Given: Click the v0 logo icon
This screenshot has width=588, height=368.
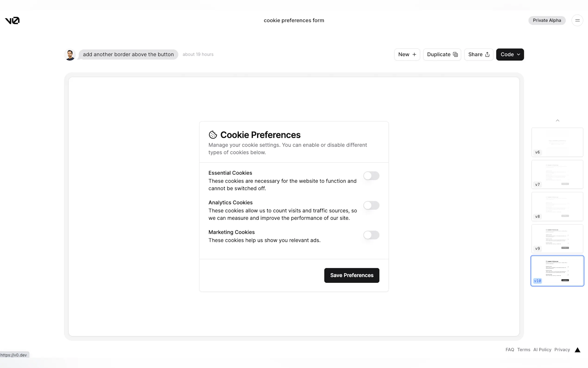Looking at the screenshot, I should (x=12, y=20).
